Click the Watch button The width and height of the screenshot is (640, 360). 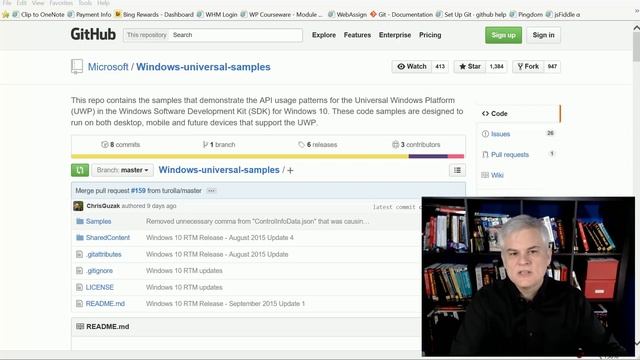coord(412,67)
